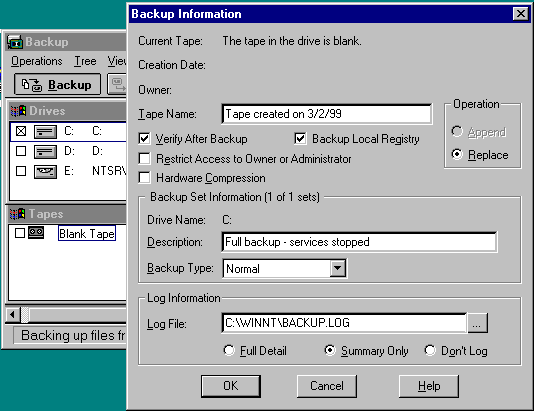Uncheck Verify After Backup
Image resolution: width=534 pixels, height=411 pixels.
coord(144,139)
